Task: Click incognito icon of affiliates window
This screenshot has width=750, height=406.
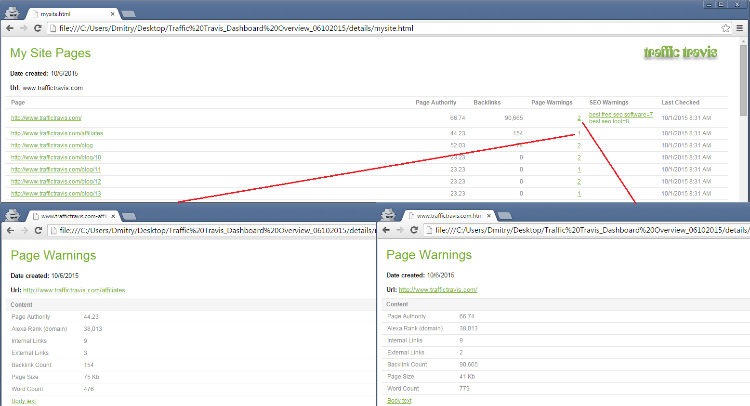Action: tap(12, 215)
